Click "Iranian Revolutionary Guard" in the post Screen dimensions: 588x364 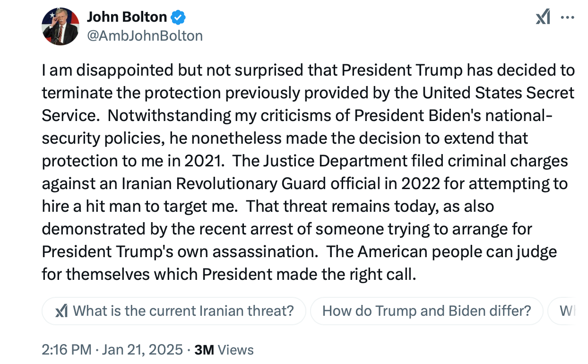pos(199,183)
